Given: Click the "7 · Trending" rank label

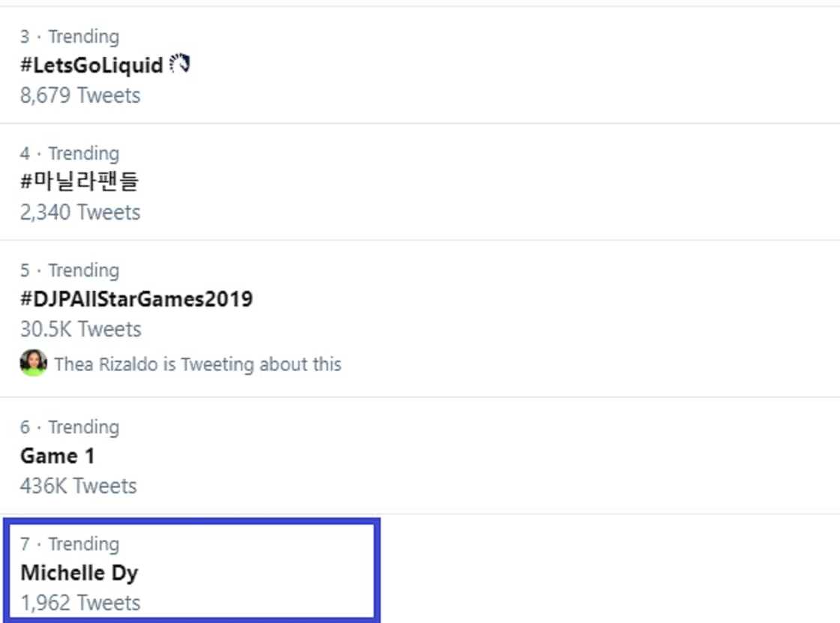Looking at the screenshot, I should point(70,544).
